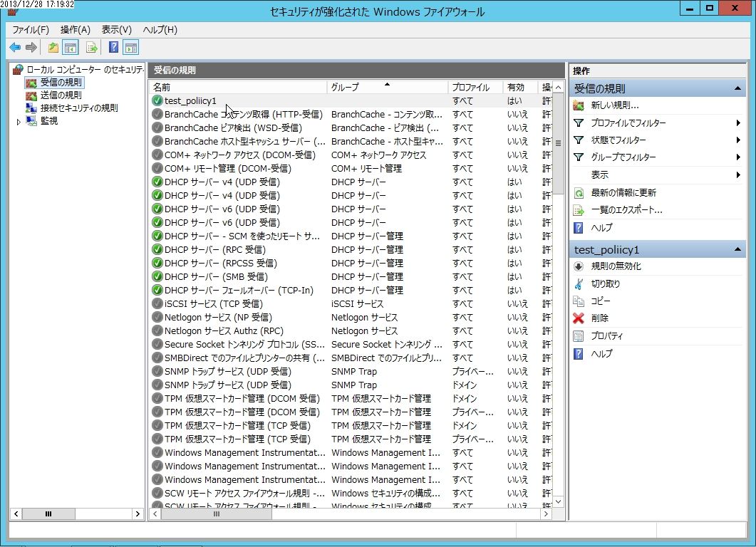Select COM+ リモート管理 (DCOM-受信) rule

tap(351, 168)
